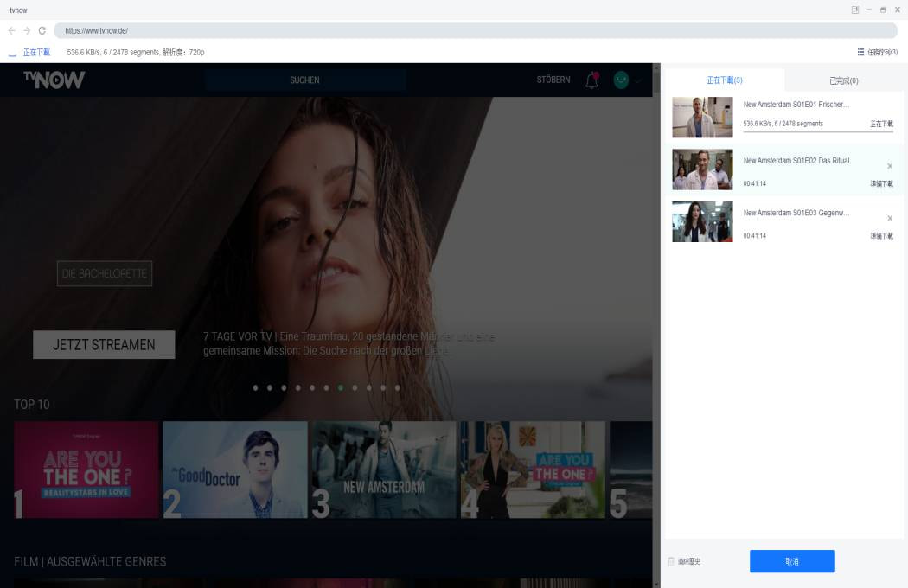Open the STÖBERN menu
Image resolution: width=908 pixels, height=588 pixels.
click(x=553, y=80)
